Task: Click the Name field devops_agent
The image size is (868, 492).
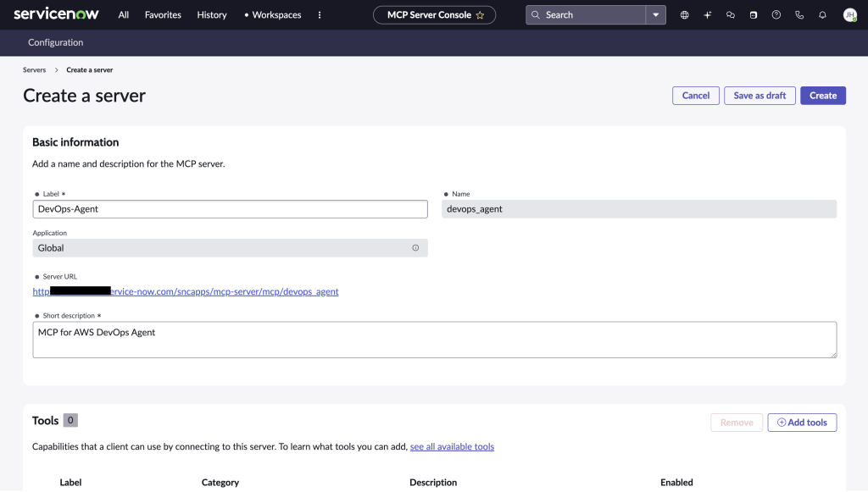Action: click(639, 209)
